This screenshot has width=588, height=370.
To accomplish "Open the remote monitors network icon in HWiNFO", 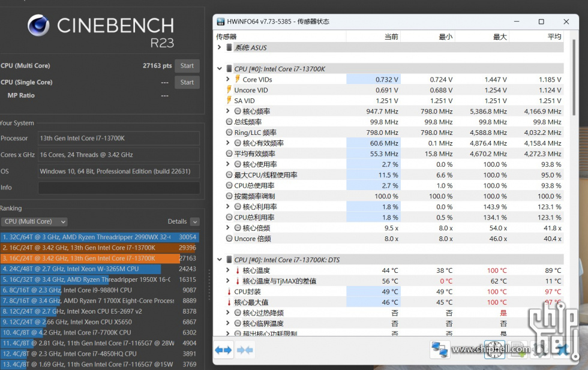I will click(x=439, y=350).
